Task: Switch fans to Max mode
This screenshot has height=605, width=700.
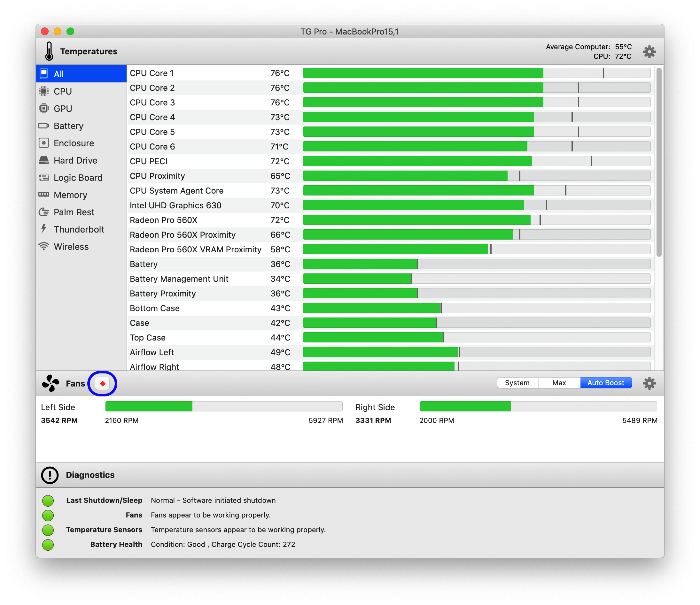Action: pyautogui.click(x=559, y=382)
